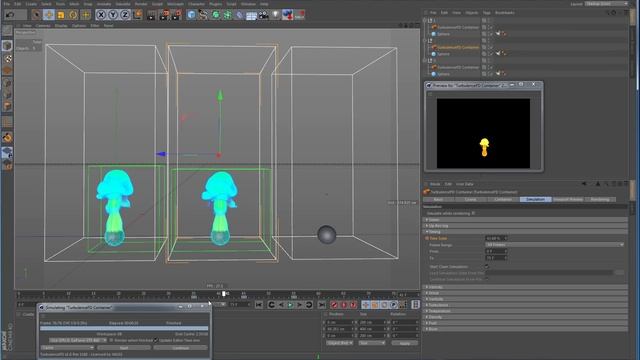Click the Render View clapperboard icon
This screenshot has width=640, height=360.
pos(151,15)
